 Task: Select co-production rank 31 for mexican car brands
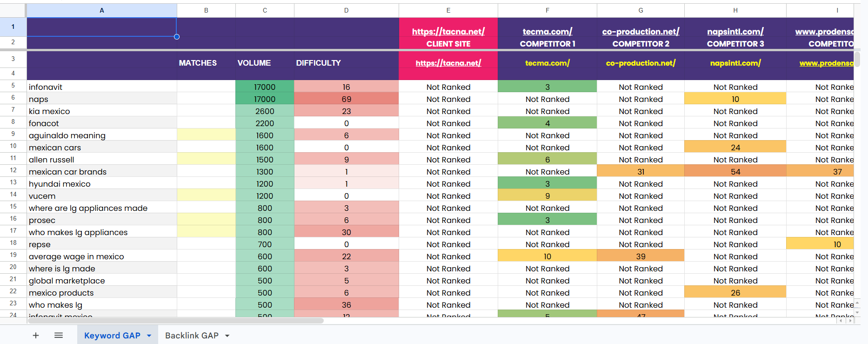(641, 171)
